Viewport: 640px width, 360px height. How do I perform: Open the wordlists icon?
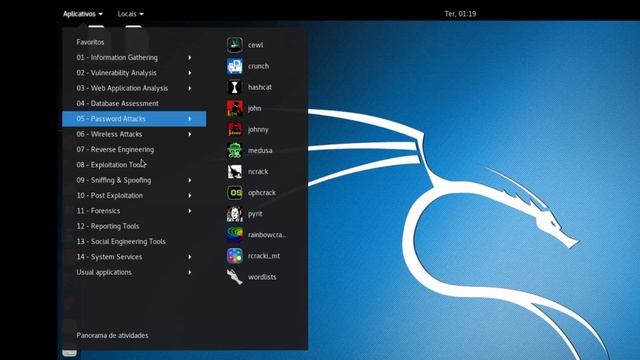click(235, 277)
